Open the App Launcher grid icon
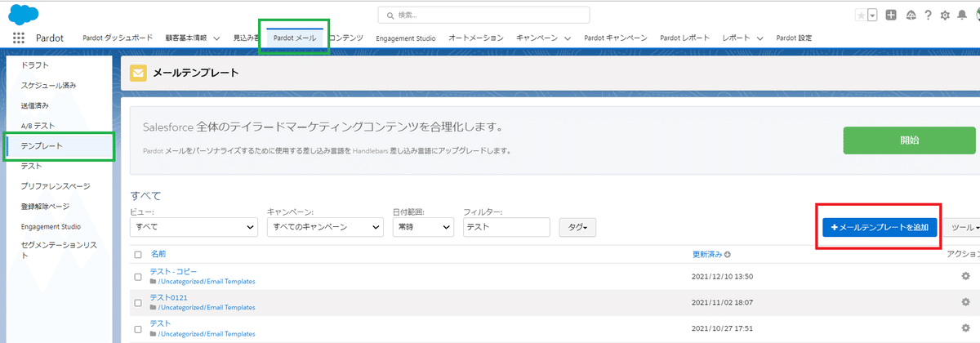The image size is (980, 343). (20, 38)
